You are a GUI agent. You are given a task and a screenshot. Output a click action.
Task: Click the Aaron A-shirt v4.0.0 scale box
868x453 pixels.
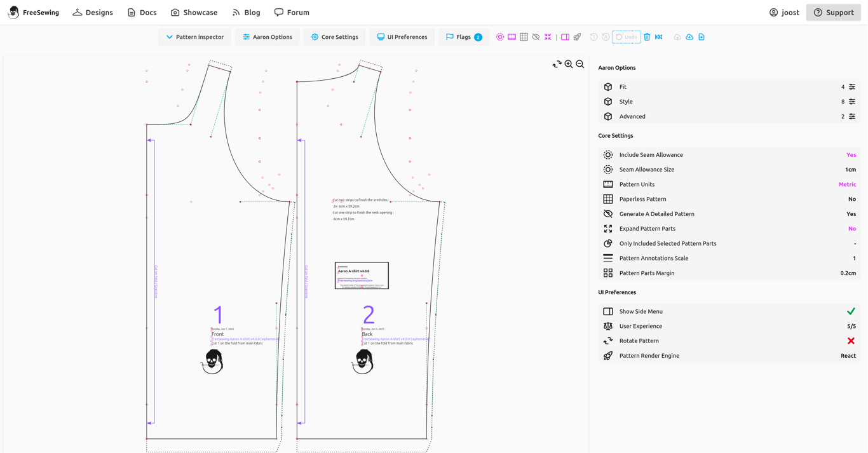click(362, 276)
